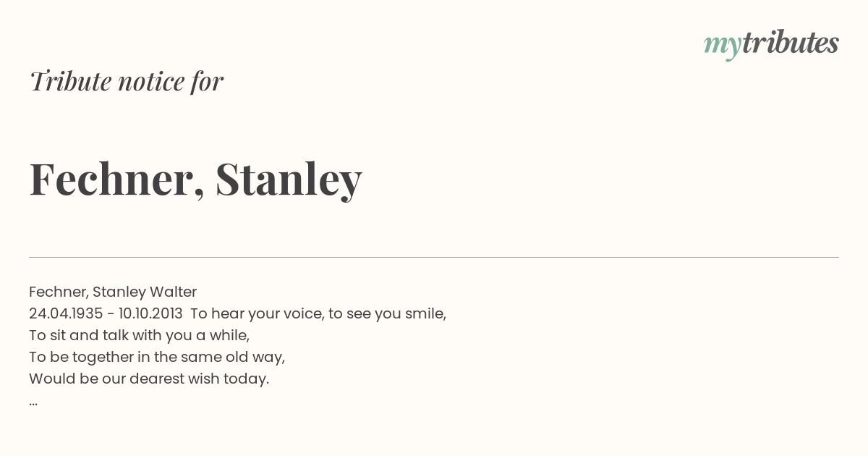Select the 'Fechner, Stanley Walter' name line

coord(113,292)
